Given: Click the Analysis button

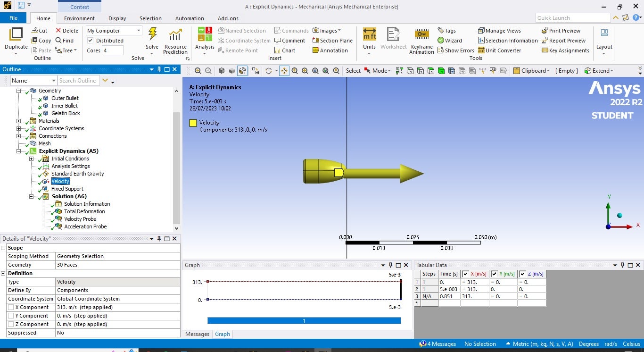Looking at the screenshot, I should point(205,41).
